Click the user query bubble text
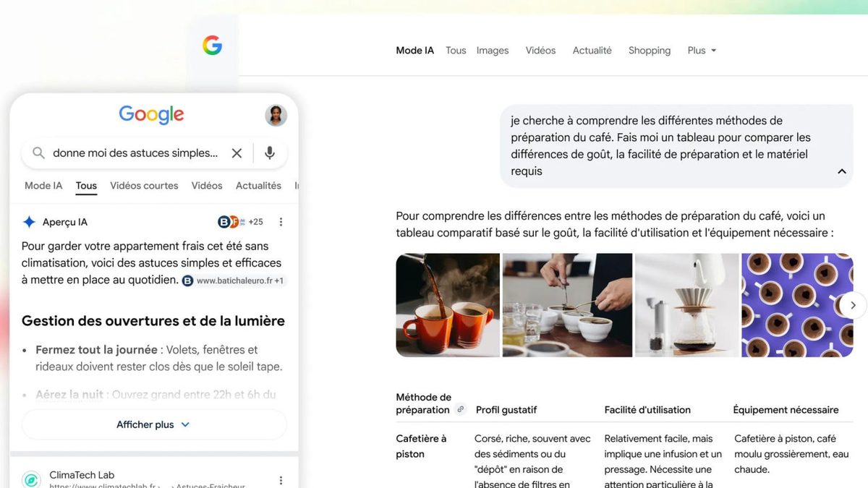The height and width of the screenshot is (488, 868). click(660, 146)
